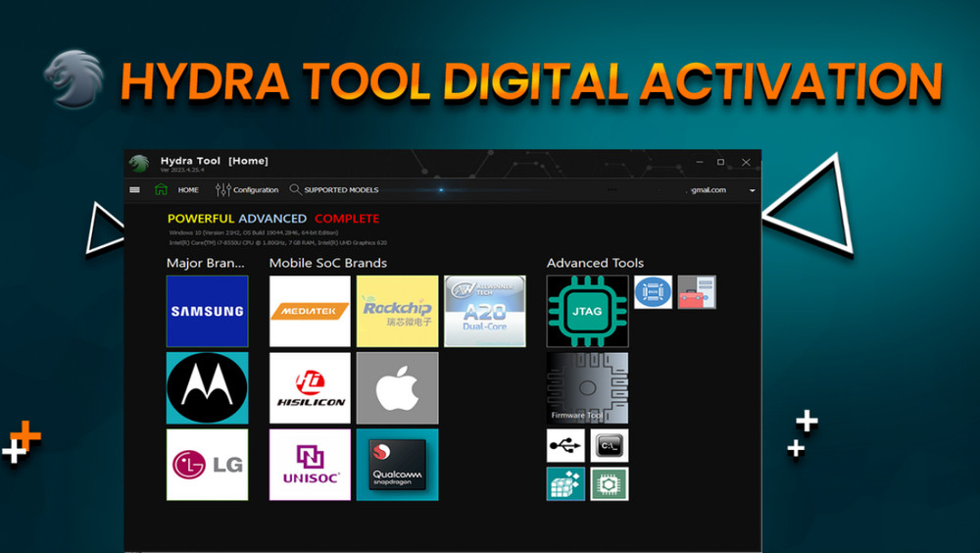Close the Hydra Tool window
Screen dimensions: 980x553
point(746,162)
